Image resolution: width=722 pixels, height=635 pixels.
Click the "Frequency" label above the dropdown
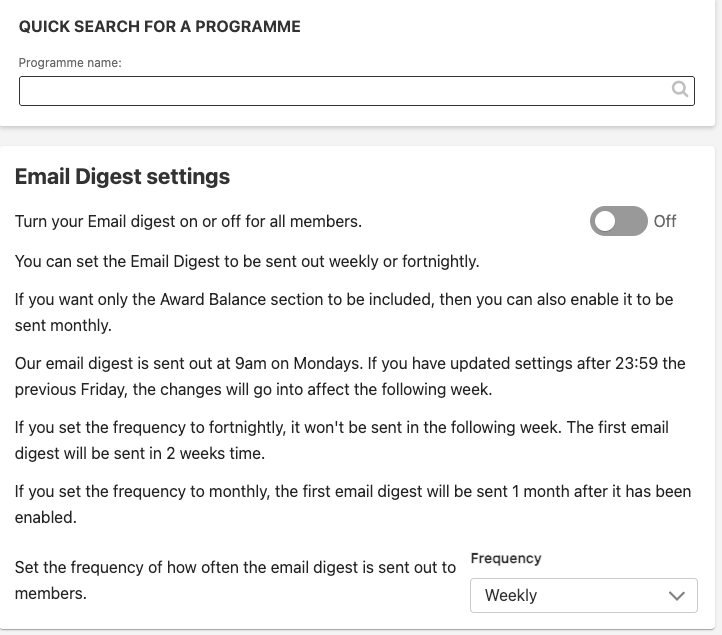click(x=506, y=559)
